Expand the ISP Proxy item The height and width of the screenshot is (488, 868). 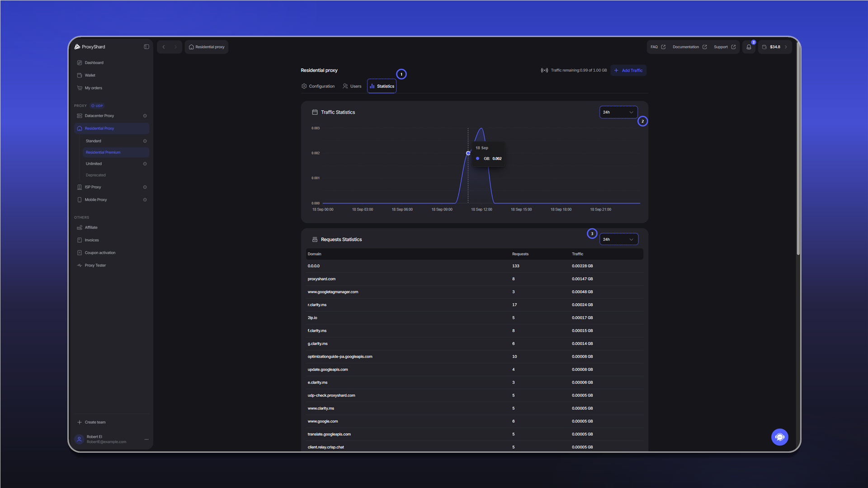point(145,187)
